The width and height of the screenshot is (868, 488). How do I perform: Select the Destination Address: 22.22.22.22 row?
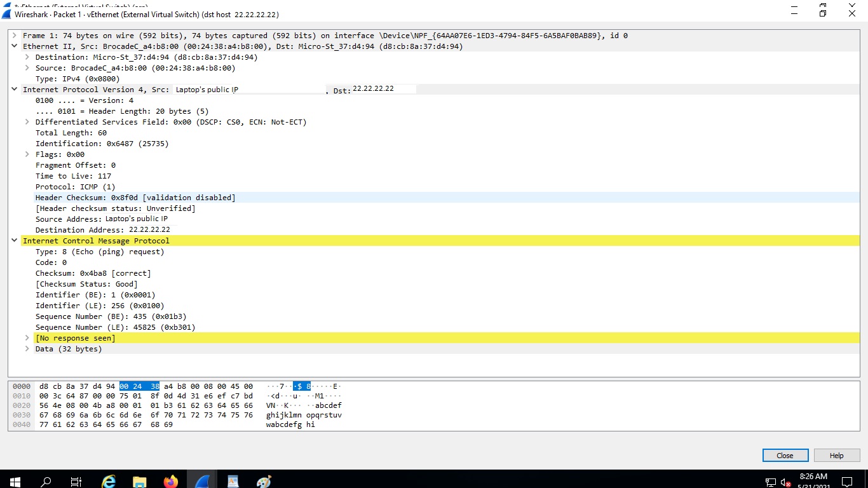103,230
